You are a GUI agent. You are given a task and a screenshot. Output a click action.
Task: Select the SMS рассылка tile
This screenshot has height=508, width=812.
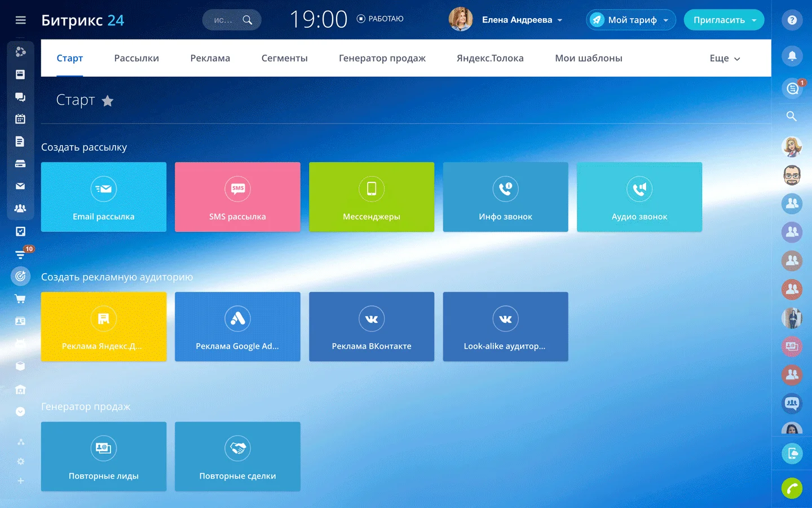coord(237,197)
